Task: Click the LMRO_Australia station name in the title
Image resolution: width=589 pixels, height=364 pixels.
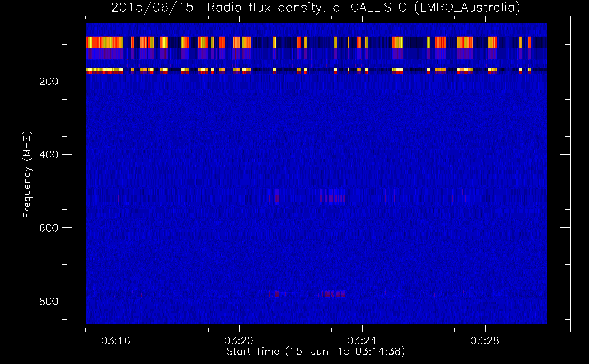Action: click(467, 8)
